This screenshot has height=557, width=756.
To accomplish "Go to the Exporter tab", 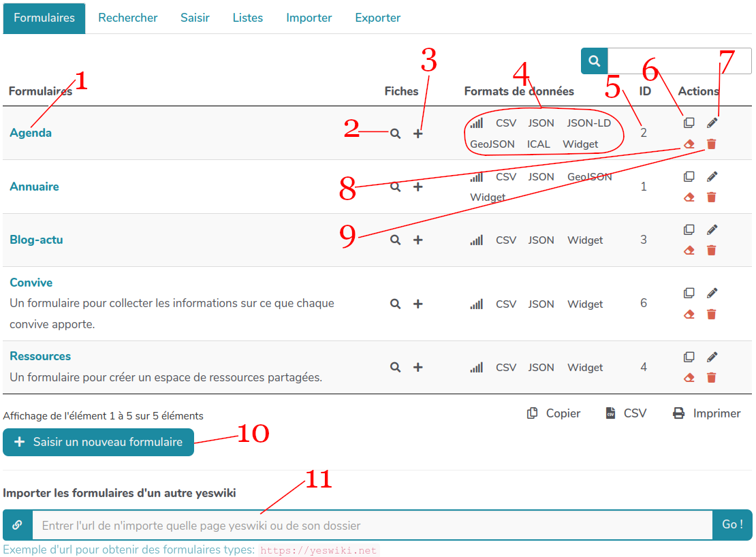I will (x=377, y=18).
